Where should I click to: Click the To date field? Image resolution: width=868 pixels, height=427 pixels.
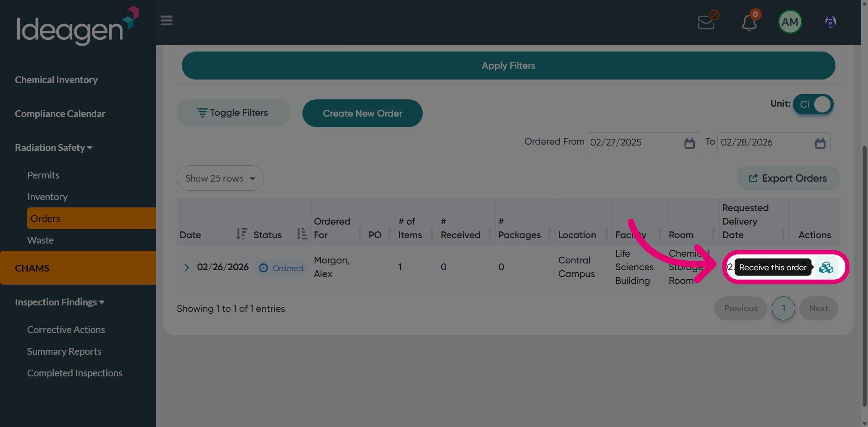(774, 143)
